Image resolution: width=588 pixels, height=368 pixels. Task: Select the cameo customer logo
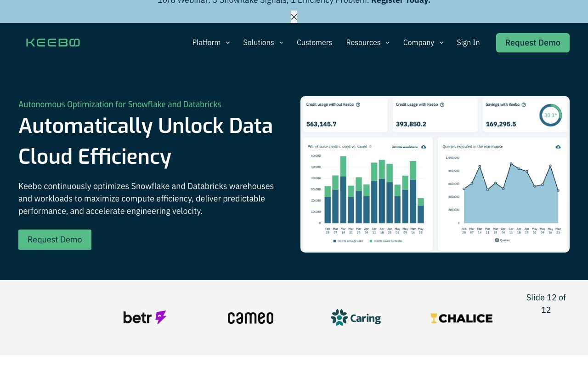click(250, 318)
